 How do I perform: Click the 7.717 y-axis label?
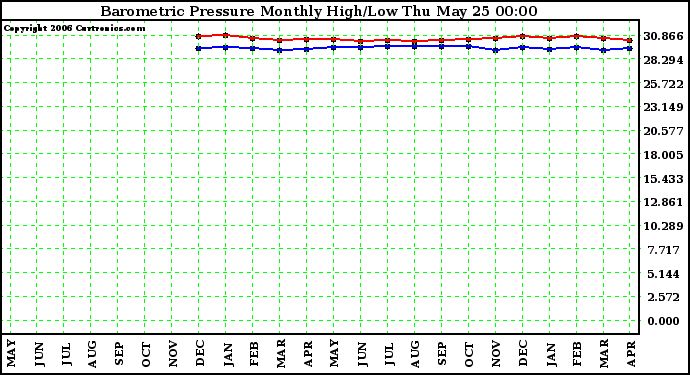pos(664,250)
